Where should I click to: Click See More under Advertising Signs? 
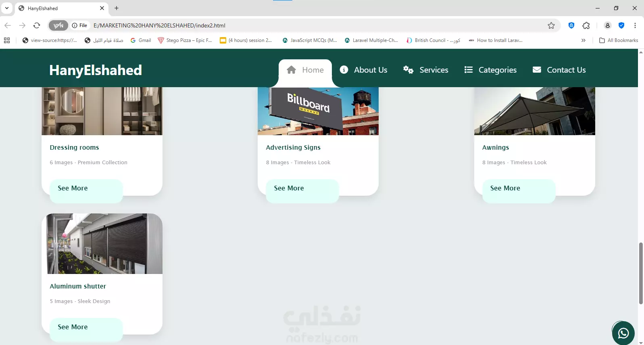coord(302,191)
